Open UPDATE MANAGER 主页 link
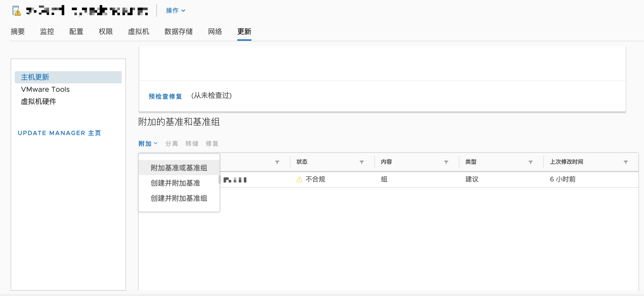Image resolution: width=644 pixels, height=296 pixels. pos(59,133)
